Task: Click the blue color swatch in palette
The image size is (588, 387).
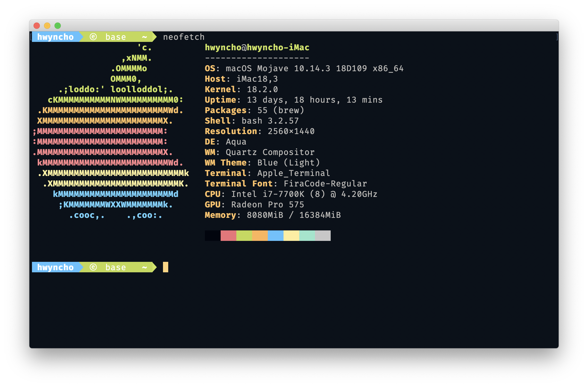Action: coord(275,236)
